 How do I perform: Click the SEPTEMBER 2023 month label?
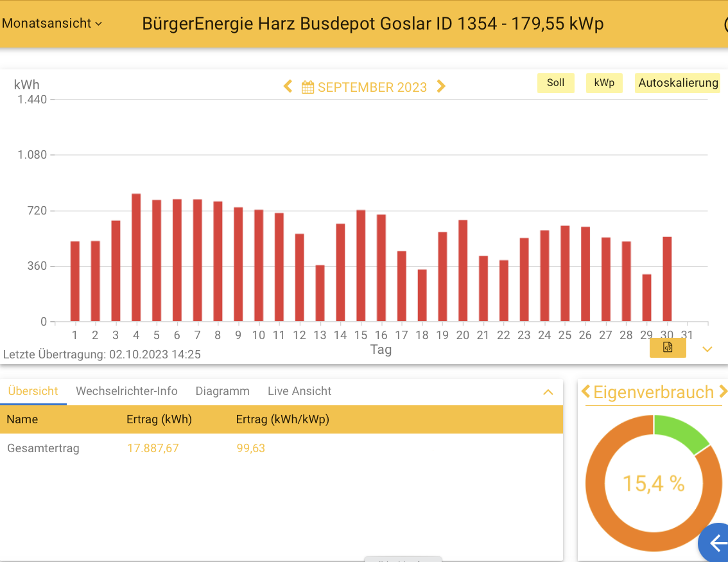click(372, 87)
